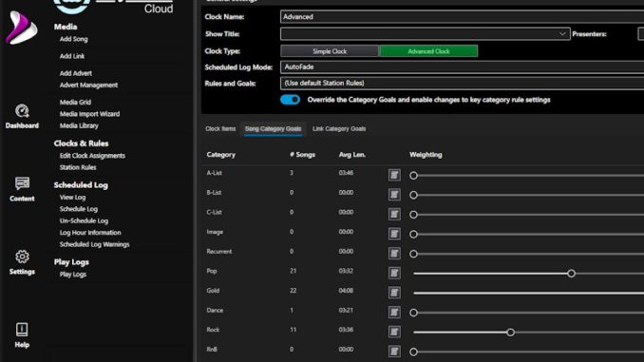Click the B-List weighting slider handle
Screen dimensions: 644x362
point(413,195)
